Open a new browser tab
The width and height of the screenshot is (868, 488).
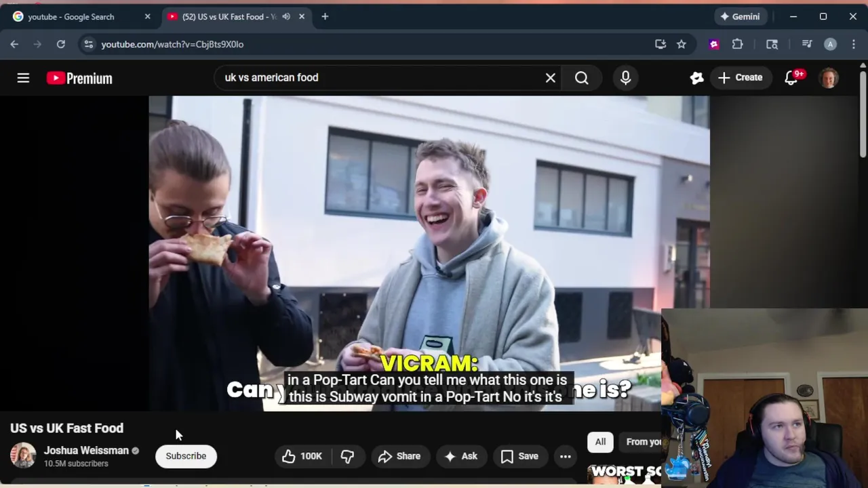tap(325, 16)
